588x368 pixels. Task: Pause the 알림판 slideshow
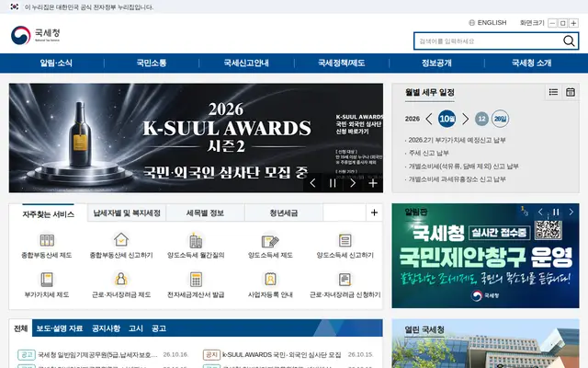tap(556, 213)
